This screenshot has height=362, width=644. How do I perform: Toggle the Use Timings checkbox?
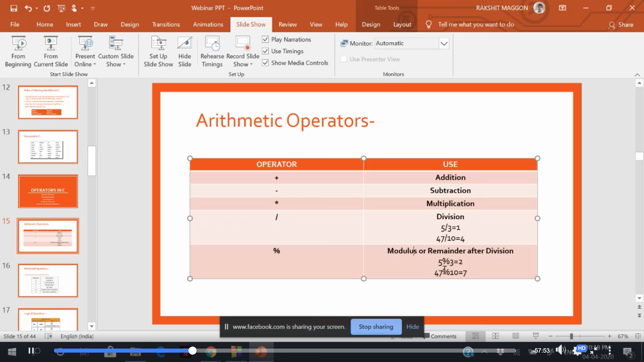265,51
